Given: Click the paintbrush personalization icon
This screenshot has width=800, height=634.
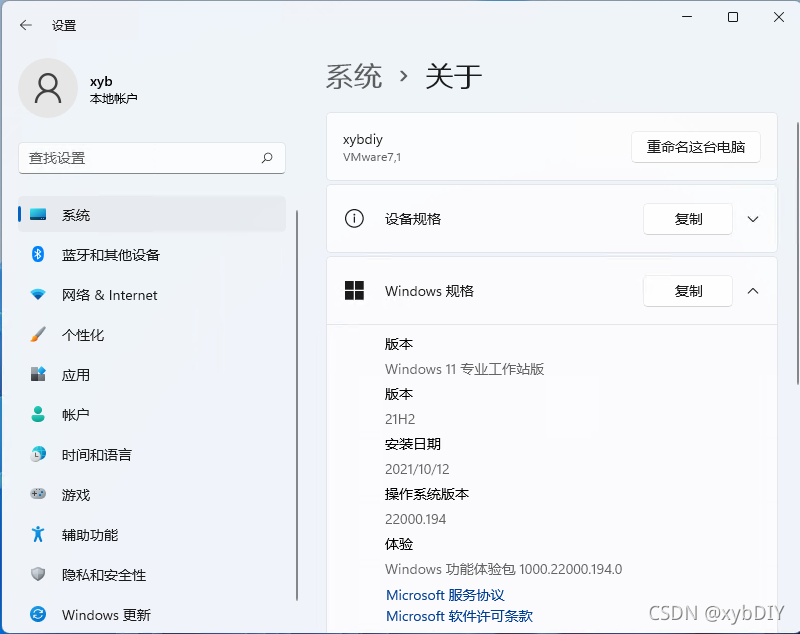Looking at the screenshot, I should [x=38, y=335].
